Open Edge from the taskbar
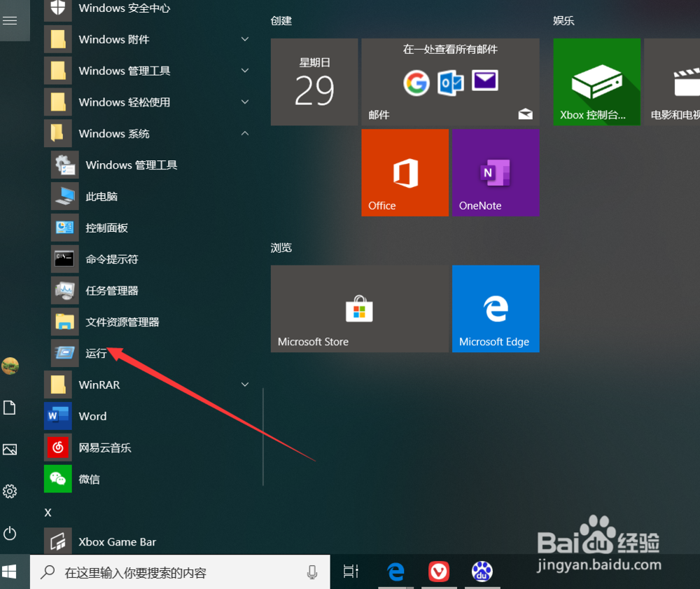 click(395, 571)
